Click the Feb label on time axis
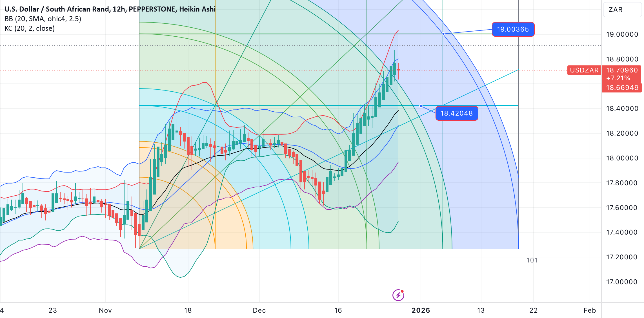The width and height of the screenshot is (644, 318). tap(590, 310)
